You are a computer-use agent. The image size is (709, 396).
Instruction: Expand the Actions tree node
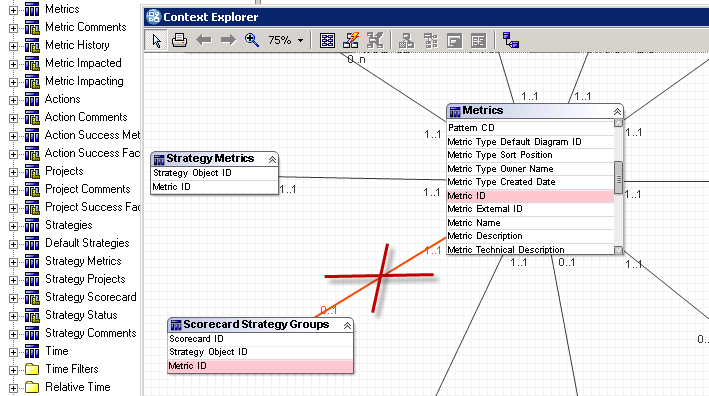13,100
